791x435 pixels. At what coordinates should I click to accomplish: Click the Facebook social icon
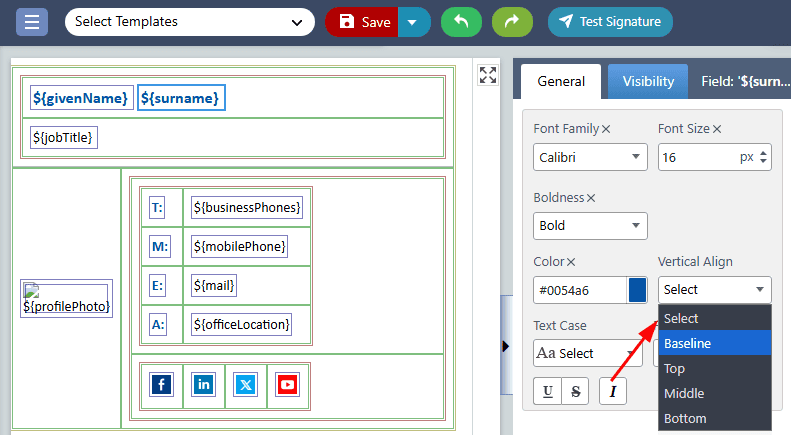tap(161, 384)
